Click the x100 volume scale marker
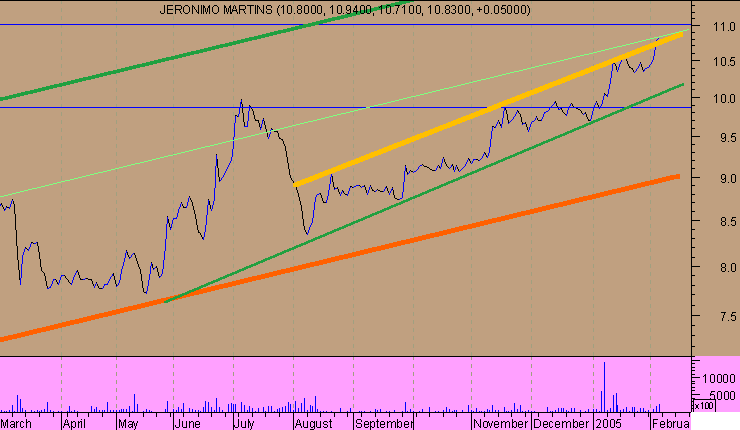This screenshot has width=740, height=430. pyautogui.click(x=703, y=405)
